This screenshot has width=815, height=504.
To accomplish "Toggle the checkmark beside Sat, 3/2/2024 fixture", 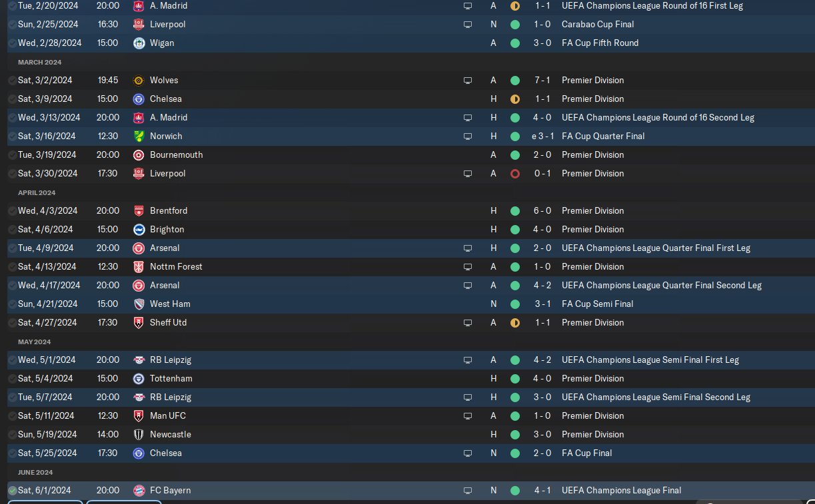I will 12,81.
